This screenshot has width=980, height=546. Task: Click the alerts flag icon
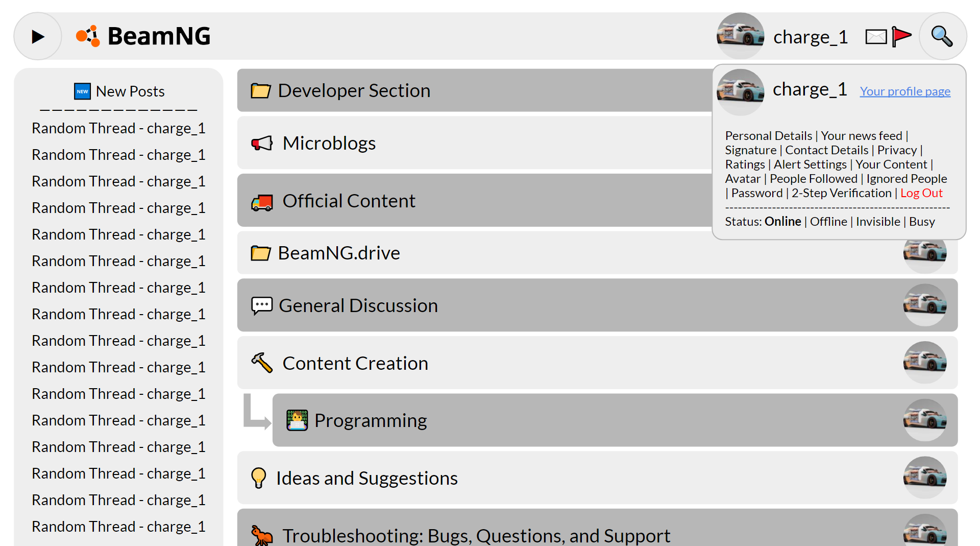point(901,36)
